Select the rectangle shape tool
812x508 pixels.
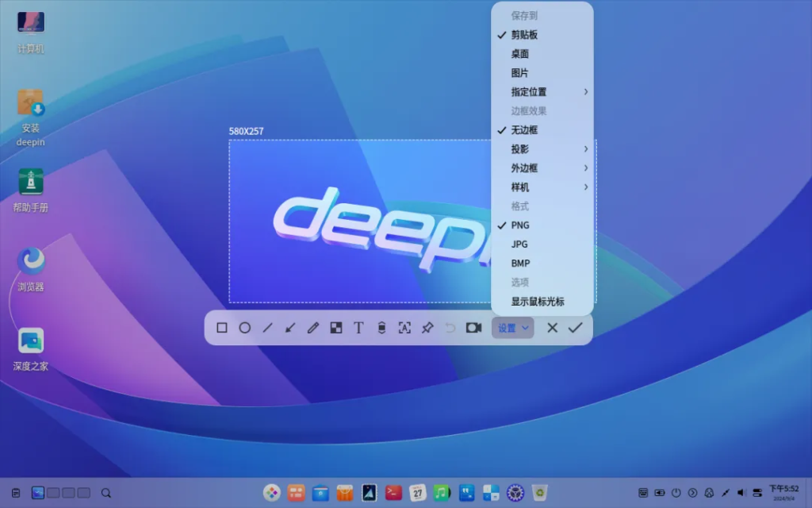(223, 328)
